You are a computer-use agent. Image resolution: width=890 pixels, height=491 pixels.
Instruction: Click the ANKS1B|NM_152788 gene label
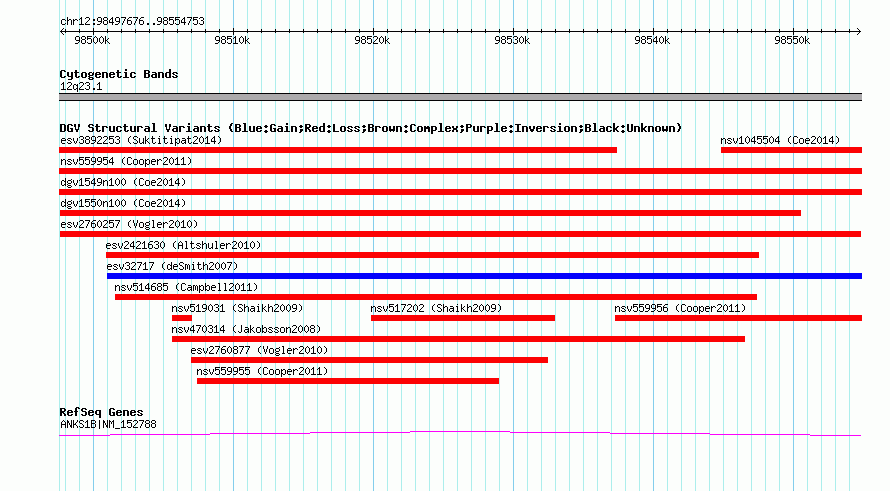[108, 424]
